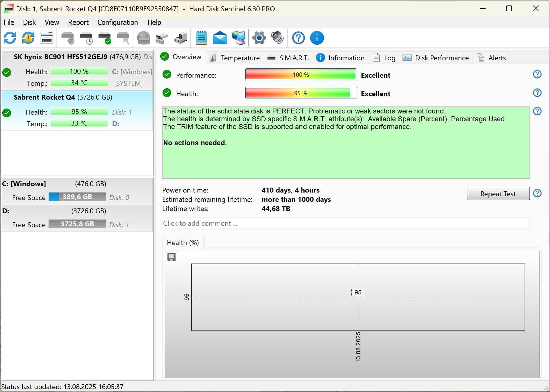Click the save floppy icon above chart
The width and height of the screenshot is (550, 392).
[x=171, y=257]
